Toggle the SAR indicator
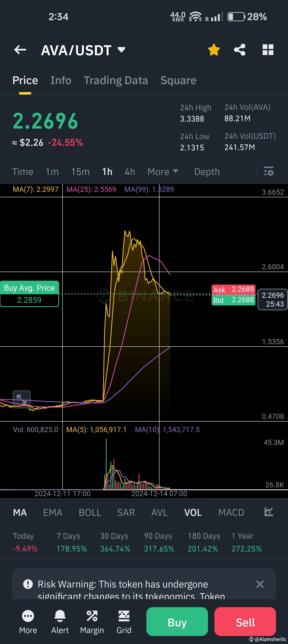Viewport: 288px width, 644px height. point(126,512)
